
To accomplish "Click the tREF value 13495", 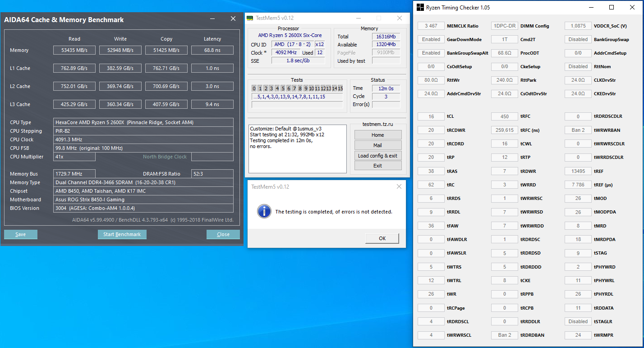I will (x=578, y=171).
